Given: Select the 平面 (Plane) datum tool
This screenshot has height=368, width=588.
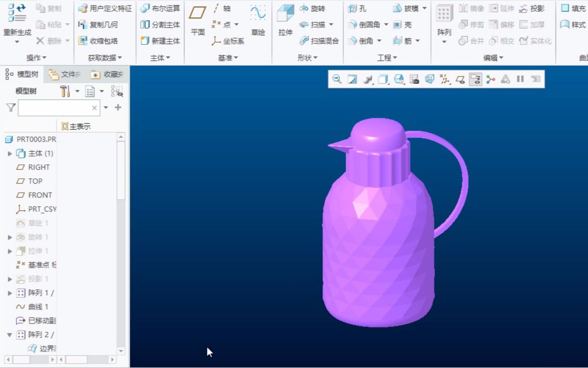Looking at the screenshot, I should coord(197,20).
